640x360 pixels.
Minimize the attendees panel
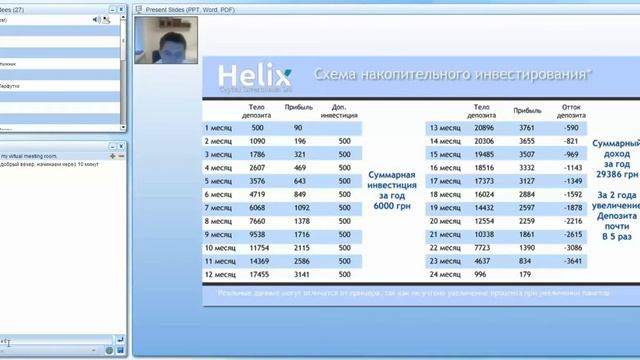[x=113, y=9]
